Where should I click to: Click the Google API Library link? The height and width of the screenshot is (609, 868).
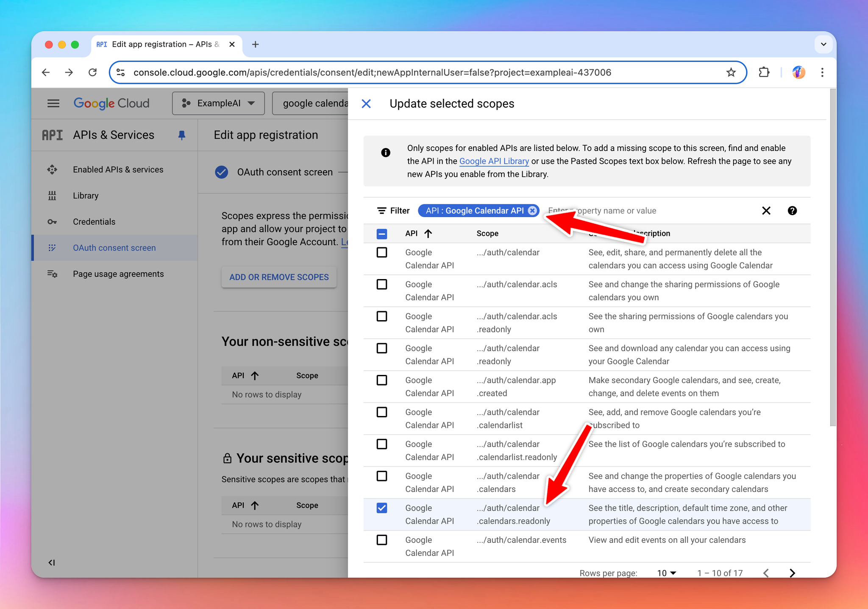pos(494,161)
